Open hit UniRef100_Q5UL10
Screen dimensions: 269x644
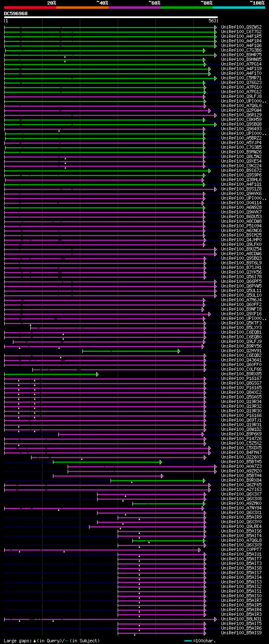tap(241, 295)
